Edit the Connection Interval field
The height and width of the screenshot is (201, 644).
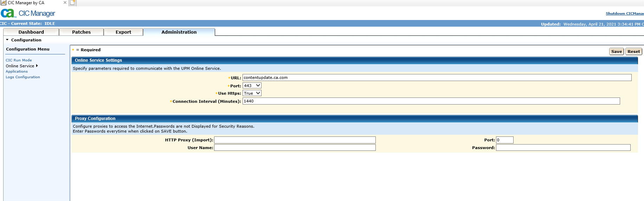click(x=431, y=101)
